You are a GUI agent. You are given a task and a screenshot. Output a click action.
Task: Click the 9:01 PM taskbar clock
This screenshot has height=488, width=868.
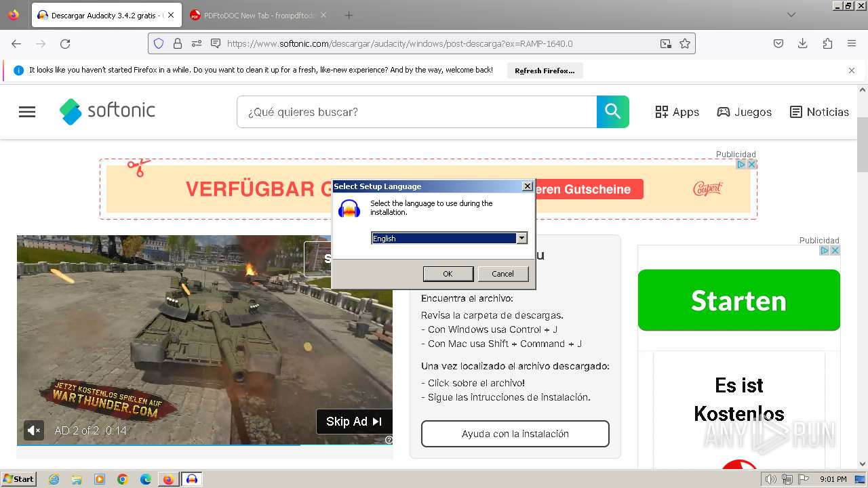833,479
